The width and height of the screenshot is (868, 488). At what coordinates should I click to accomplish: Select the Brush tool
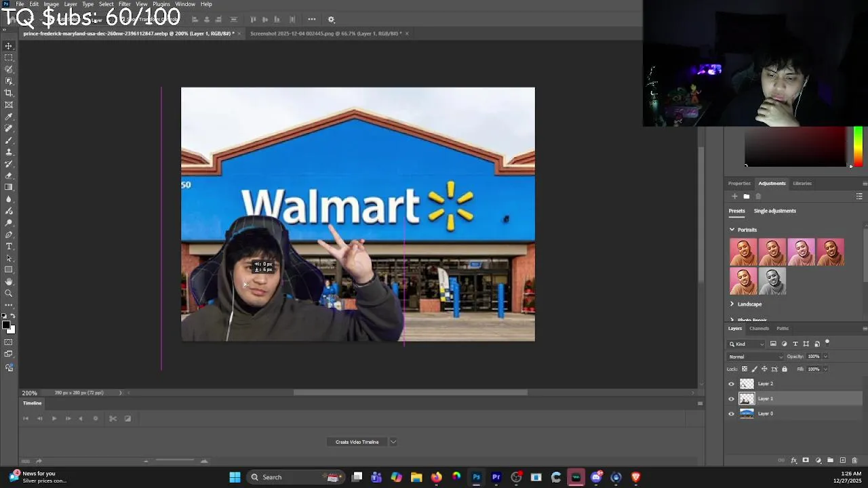(x=9, y=140)
